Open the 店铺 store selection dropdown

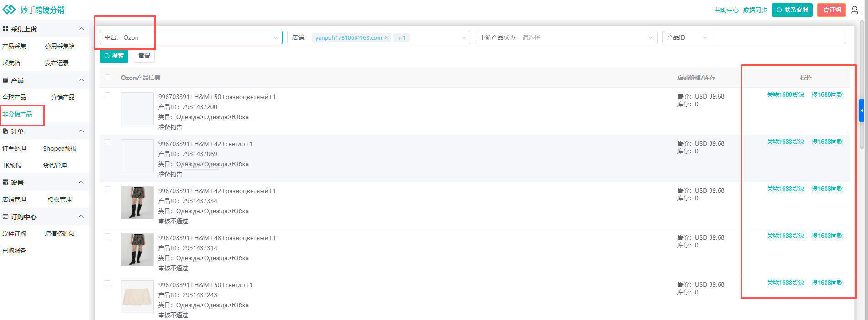point(379,37)
